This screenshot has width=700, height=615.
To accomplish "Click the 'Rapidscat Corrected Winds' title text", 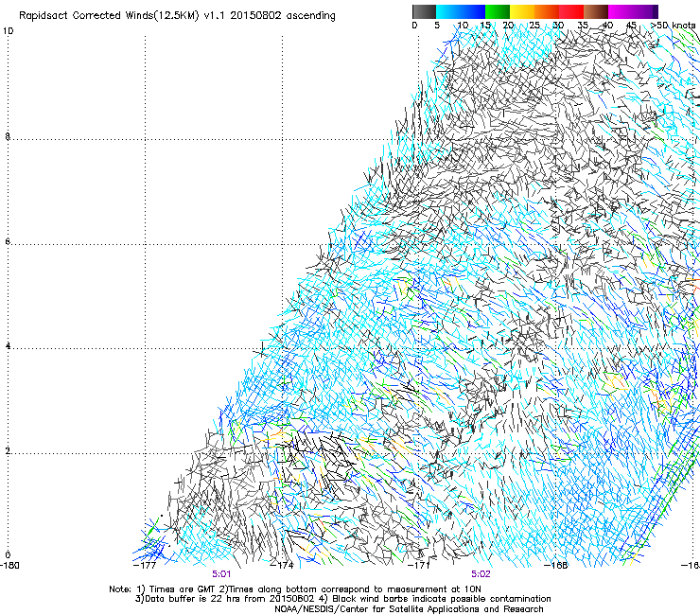I will pos(86,16).
